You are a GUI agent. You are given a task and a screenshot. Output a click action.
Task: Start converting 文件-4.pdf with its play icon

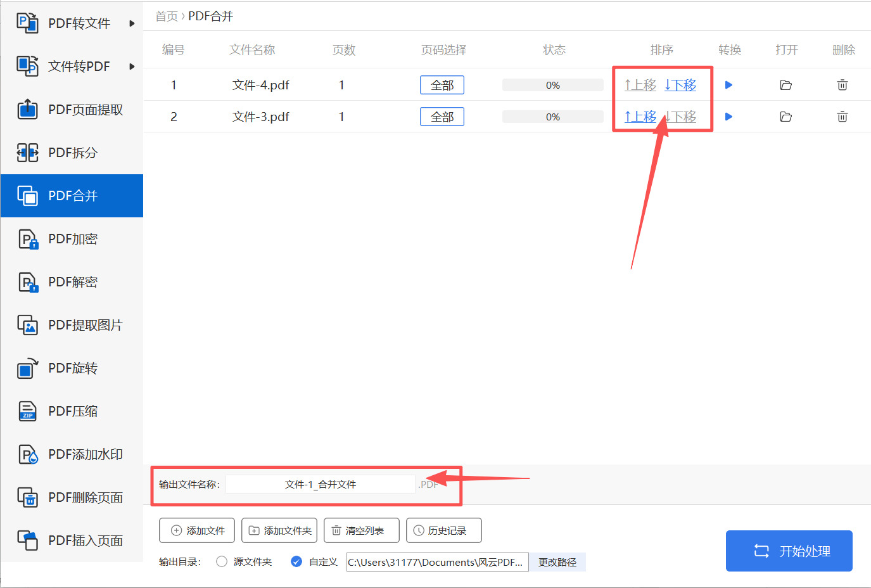(x=729, y=84)
